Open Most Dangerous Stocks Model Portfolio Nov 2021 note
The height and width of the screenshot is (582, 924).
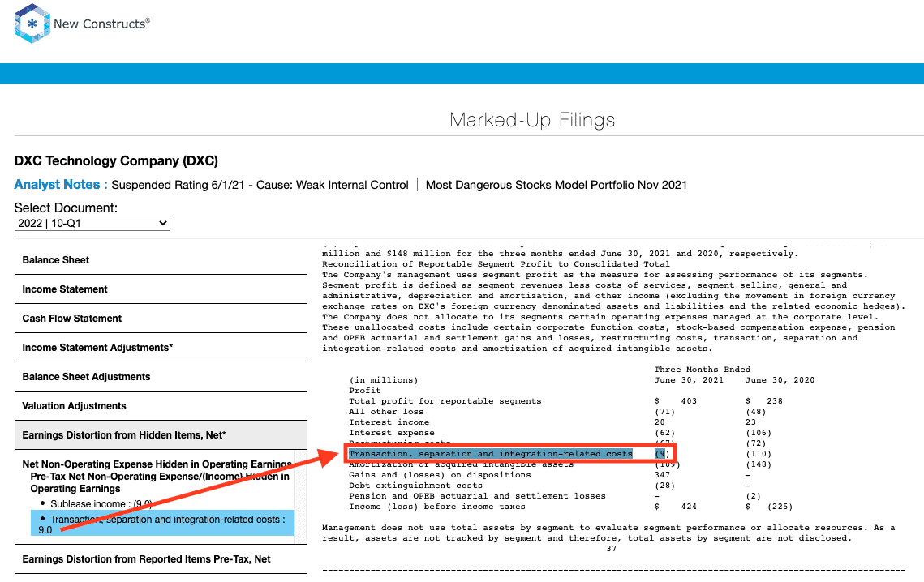click(557, 185)
